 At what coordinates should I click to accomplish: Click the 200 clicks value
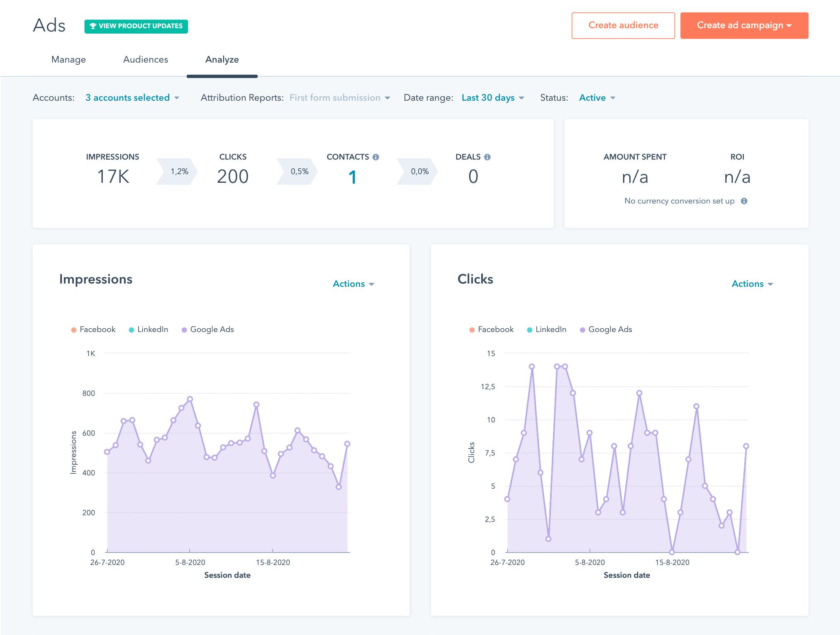point(233,177)
